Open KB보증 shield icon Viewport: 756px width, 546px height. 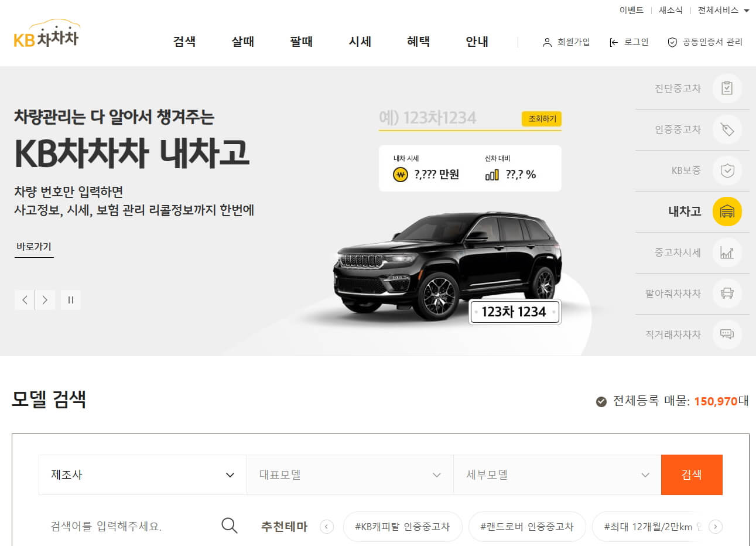click(727, 170)
